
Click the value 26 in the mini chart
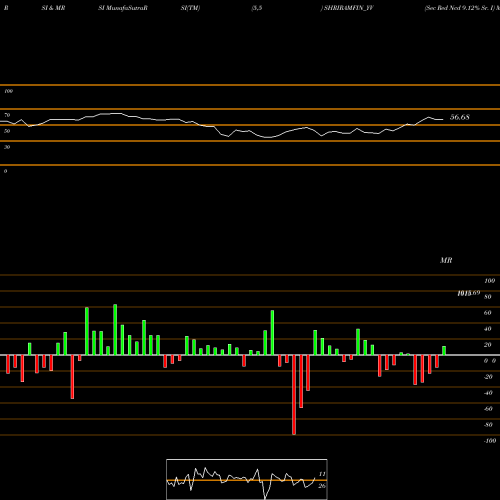click(322, 486)
